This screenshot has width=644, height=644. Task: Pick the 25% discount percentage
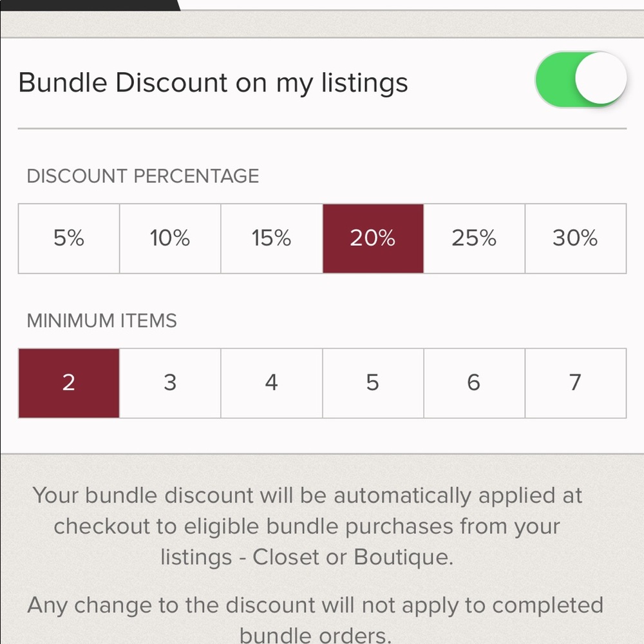[x=474, y=238]
